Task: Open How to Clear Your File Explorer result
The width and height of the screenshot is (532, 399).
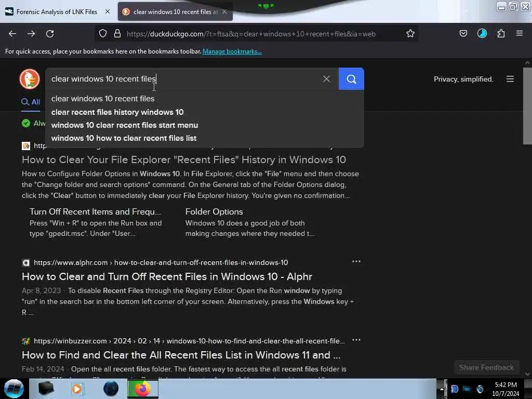Action: click(184, 160)
